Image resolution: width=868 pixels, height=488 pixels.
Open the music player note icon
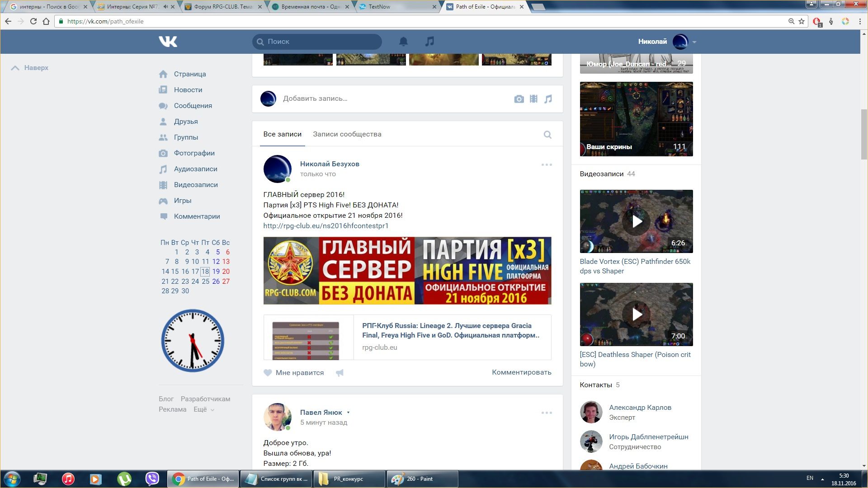coord(429,42)
